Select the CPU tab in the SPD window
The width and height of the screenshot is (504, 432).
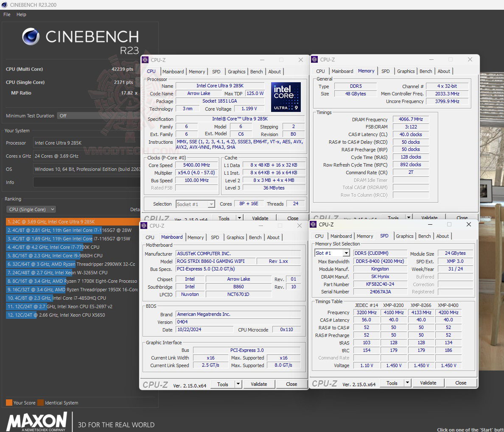pyautogui.click(x=319, y=236)
